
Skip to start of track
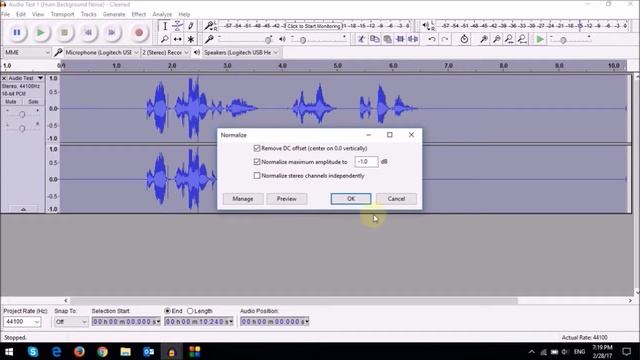click(88, 32)
